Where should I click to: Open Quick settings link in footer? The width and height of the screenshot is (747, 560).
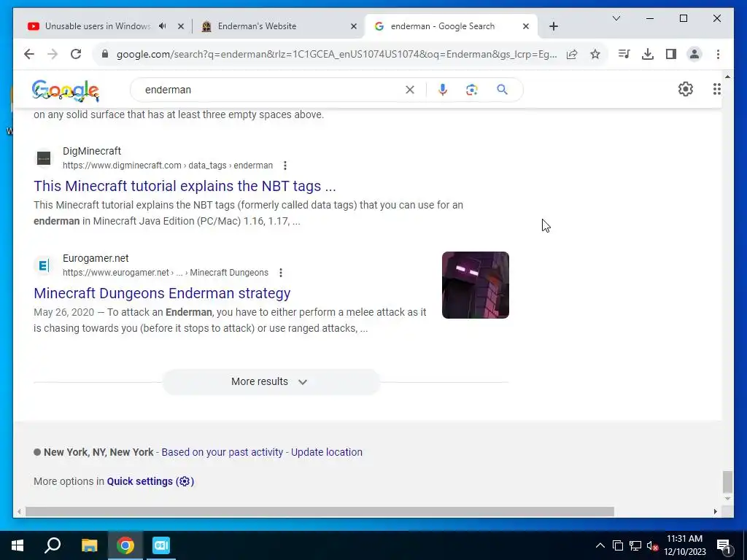150,481
